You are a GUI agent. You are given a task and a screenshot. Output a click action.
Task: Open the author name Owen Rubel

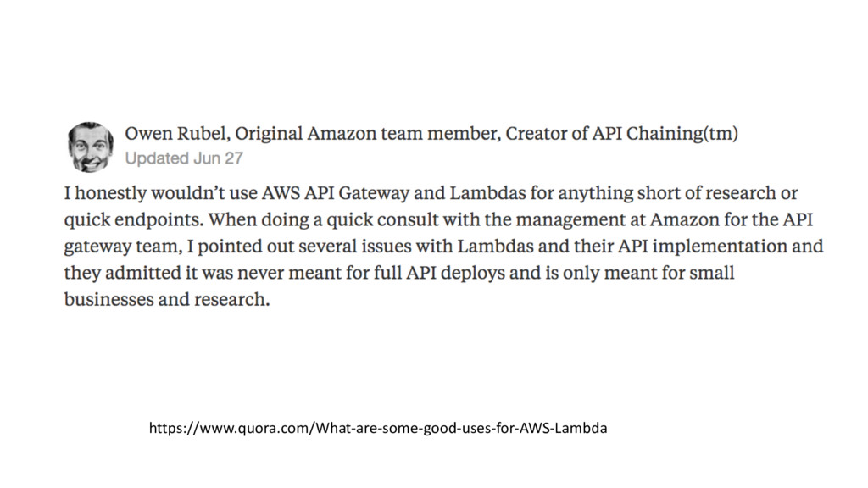point(175,134)
